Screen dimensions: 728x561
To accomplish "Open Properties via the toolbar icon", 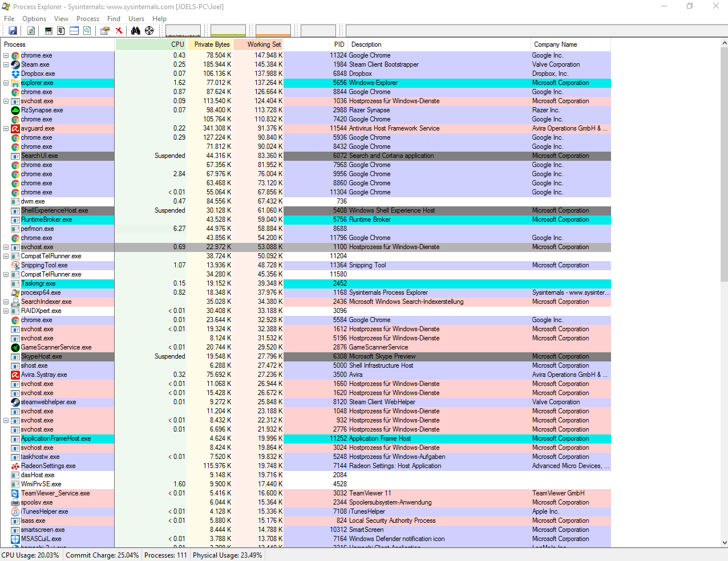I will [x=105, y=31].
